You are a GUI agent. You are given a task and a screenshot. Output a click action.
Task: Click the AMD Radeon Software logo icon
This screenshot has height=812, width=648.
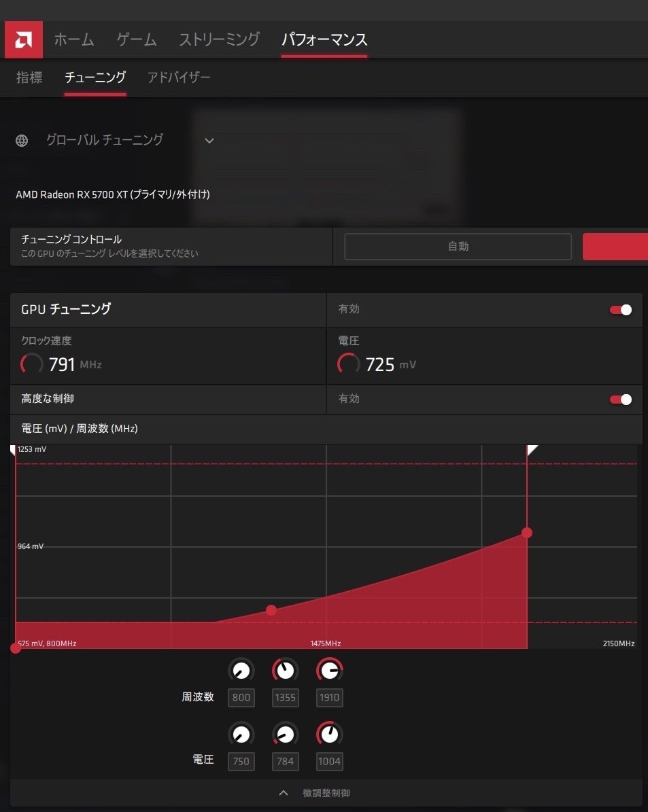click(x=23, y=39)
